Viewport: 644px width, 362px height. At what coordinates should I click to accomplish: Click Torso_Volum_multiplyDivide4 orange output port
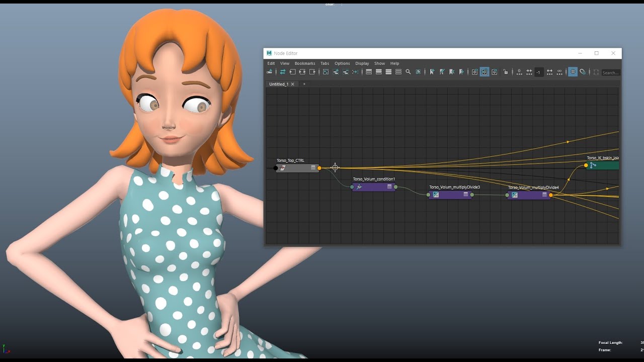pyautogui.click(x=551, y=195)
